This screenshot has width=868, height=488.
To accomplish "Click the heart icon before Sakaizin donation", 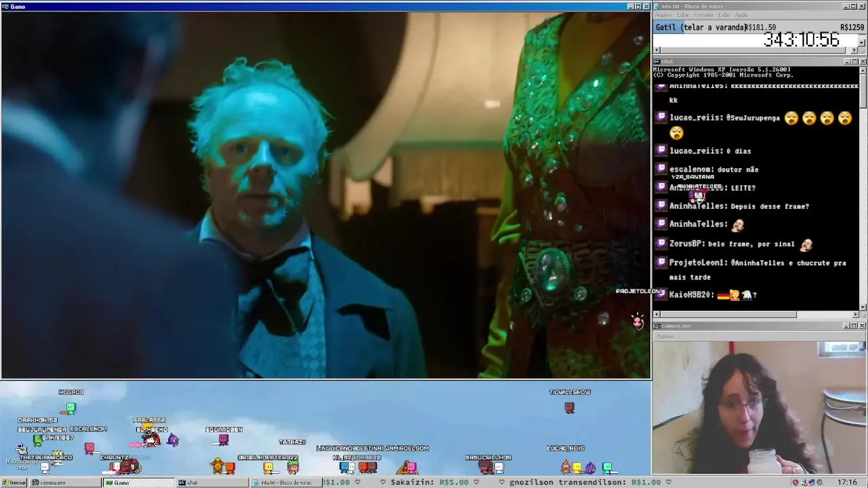I will pos(383,482).
